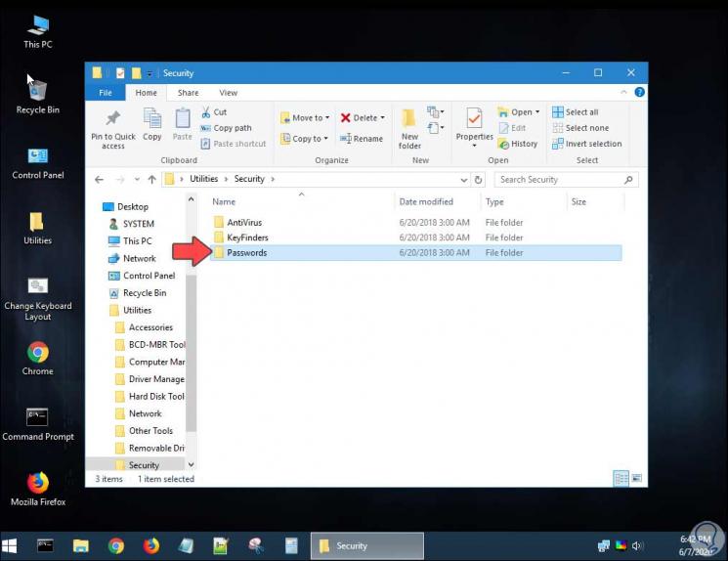Switch to the View ribbon tab
The width and height of the screenshot is (728, 561).
(x=228, y=93)
